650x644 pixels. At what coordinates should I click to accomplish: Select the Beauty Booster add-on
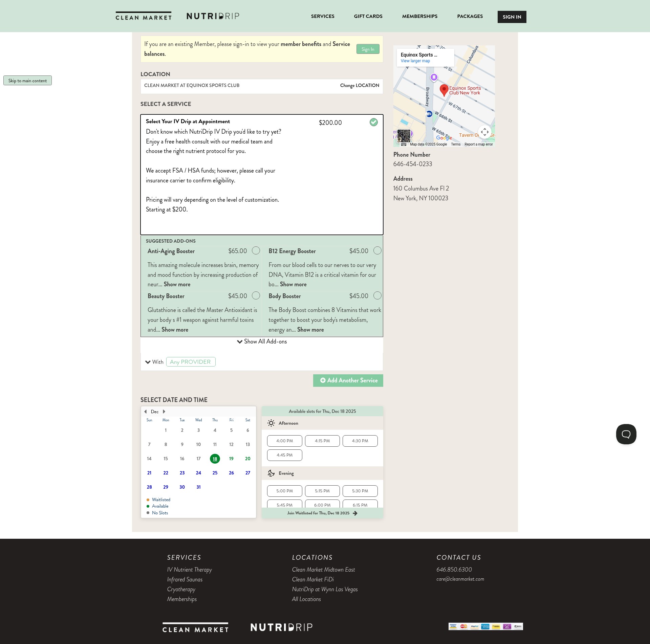[256, 295]
